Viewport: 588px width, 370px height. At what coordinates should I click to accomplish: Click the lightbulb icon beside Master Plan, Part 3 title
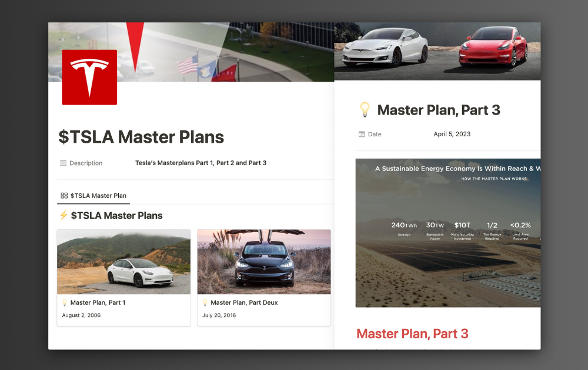point(365,110)
